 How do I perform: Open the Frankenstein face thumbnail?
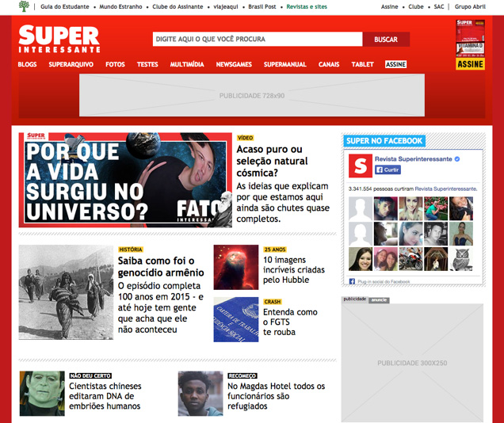click(42, 394)
